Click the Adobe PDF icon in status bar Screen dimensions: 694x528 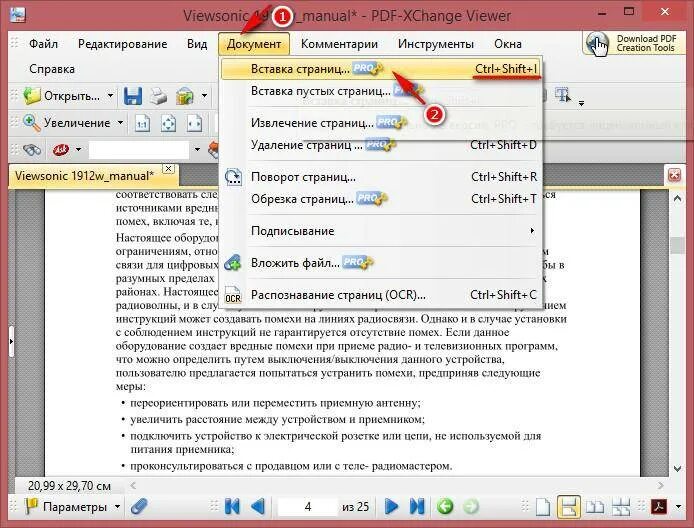tap(659, 506)
